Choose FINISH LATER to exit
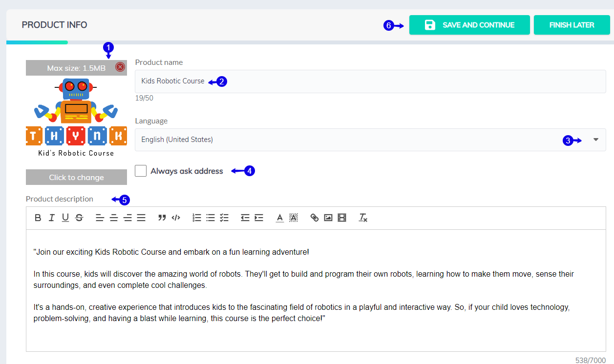 [x=572, y=24]
